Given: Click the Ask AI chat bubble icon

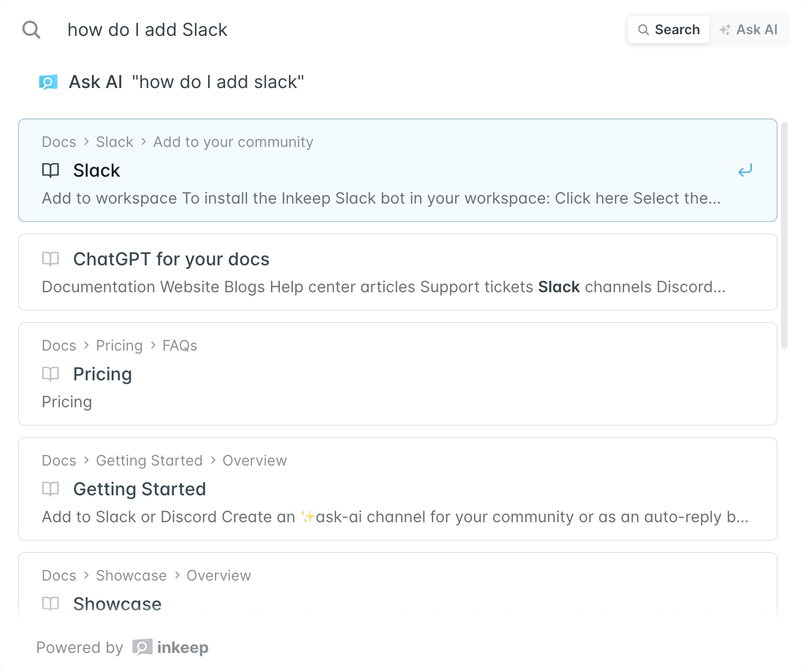Looking at the screenshot, I should pyautogui.click(x=48, y=82).
